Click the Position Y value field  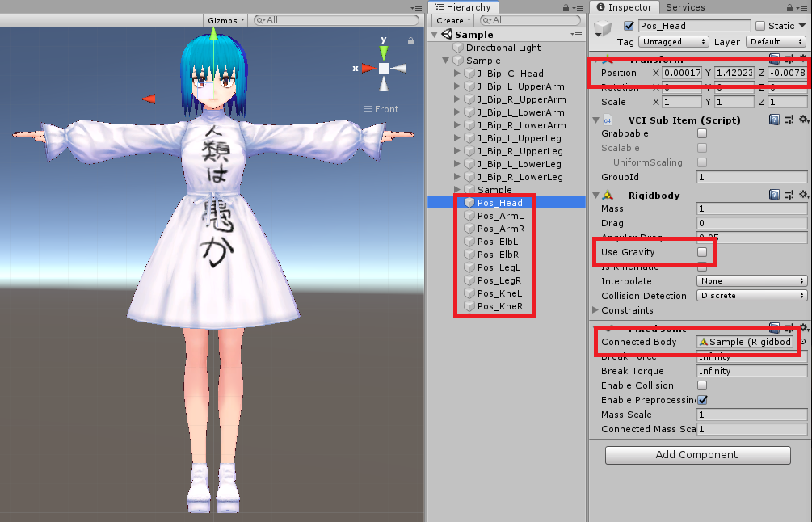click(734, 73)
